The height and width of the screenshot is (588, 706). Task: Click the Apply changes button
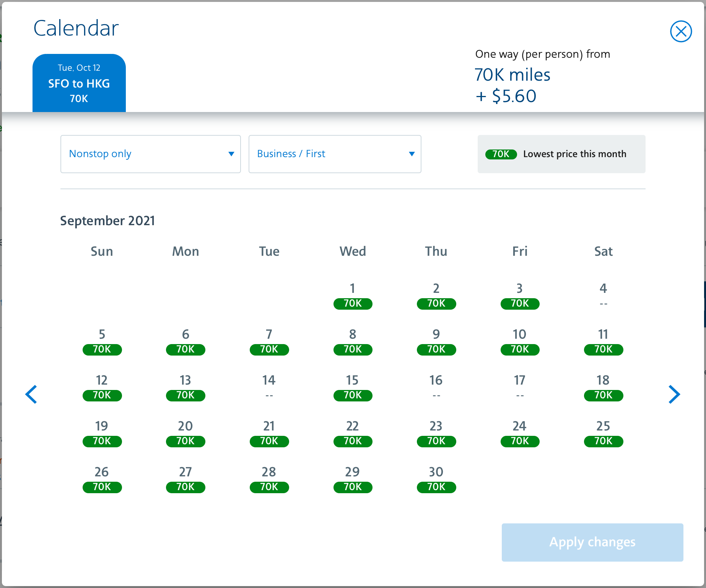[592, 542]
